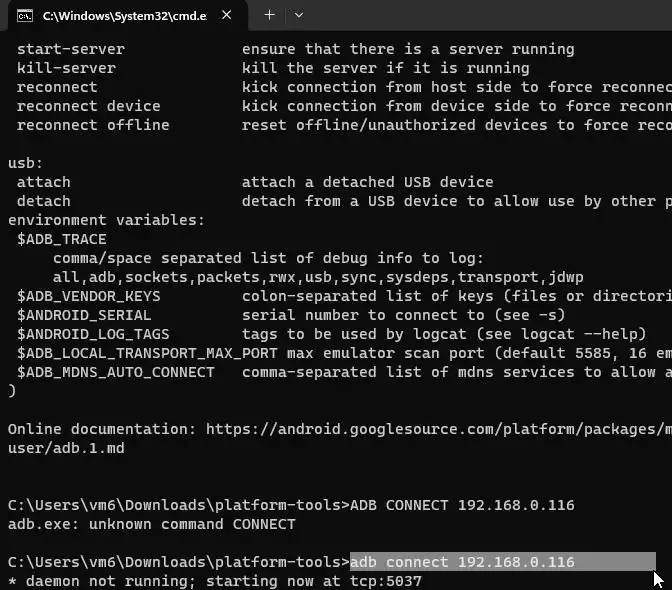This screenshot has width=672, height=590.
Task: Click the start-server command entry
Action: click(71, 49)
